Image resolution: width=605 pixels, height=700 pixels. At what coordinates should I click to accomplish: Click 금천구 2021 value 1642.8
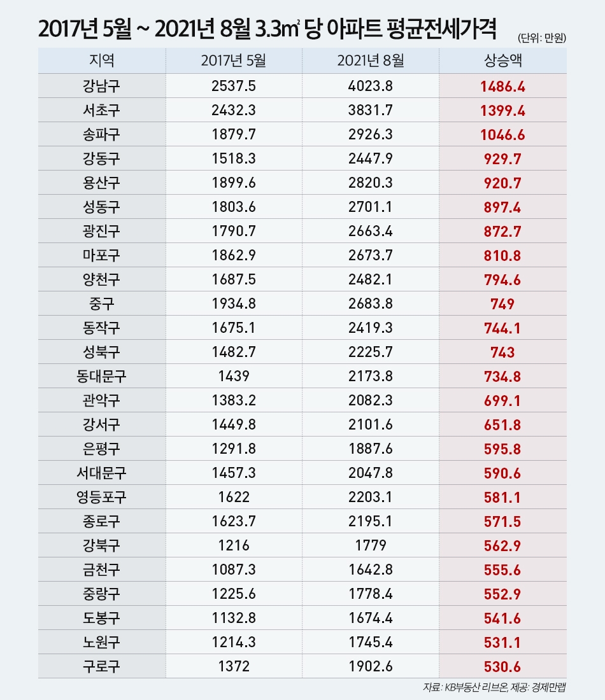371,570
